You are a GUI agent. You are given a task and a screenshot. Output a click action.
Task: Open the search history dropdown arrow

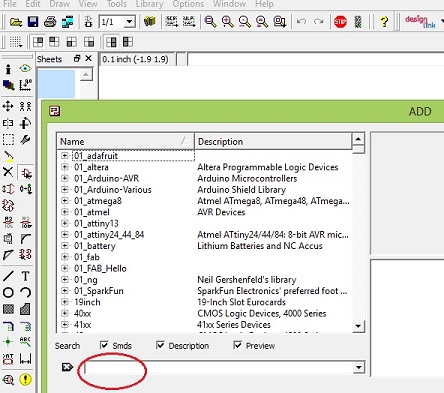[x=359, y=367]
